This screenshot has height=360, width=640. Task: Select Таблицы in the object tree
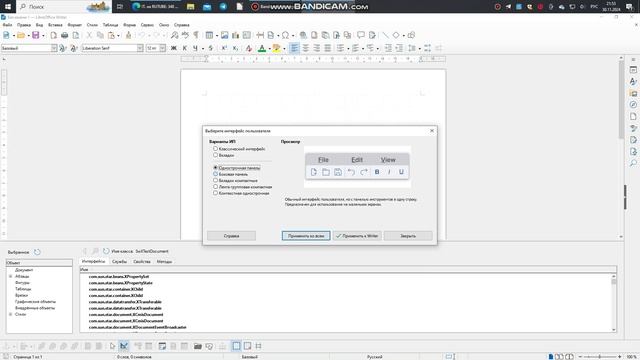coord(23,289)
